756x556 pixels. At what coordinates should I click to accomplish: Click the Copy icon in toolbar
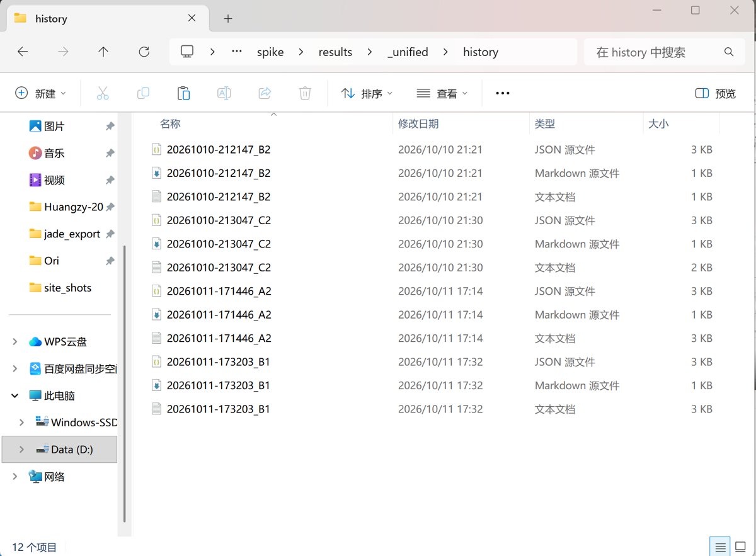coord(143,93)
